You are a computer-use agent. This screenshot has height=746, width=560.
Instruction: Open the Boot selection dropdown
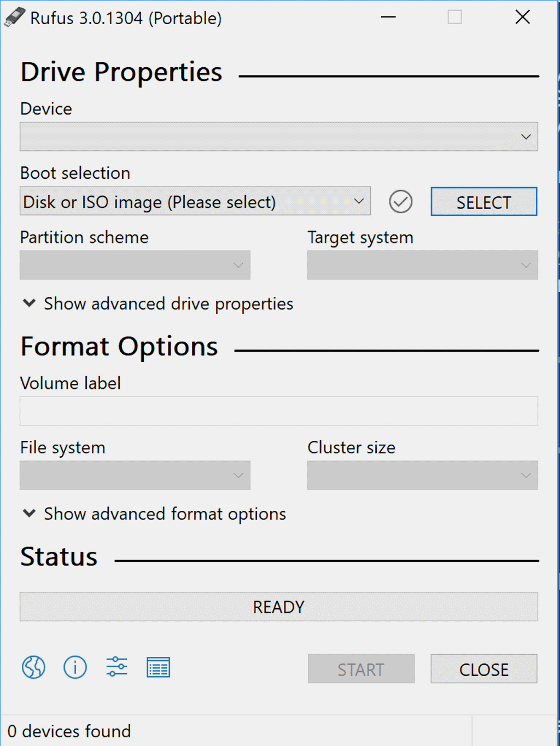195,201
